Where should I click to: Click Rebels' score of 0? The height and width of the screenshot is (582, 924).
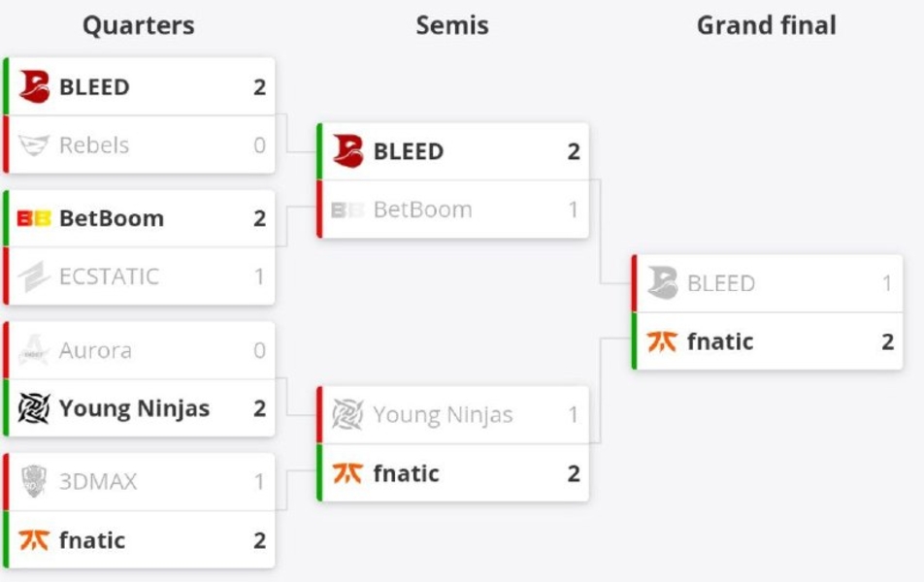click(259, 145)
